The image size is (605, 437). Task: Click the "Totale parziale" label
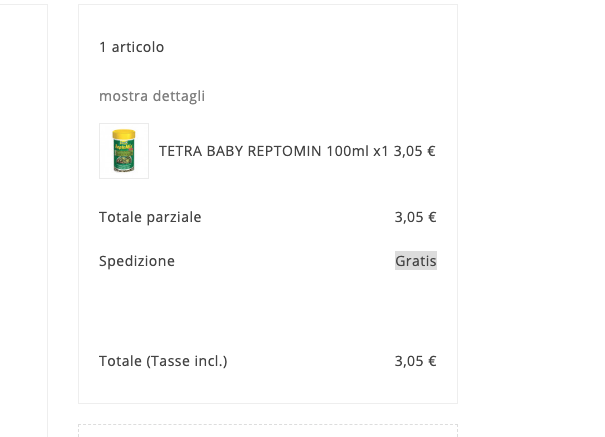pos(150,217)
